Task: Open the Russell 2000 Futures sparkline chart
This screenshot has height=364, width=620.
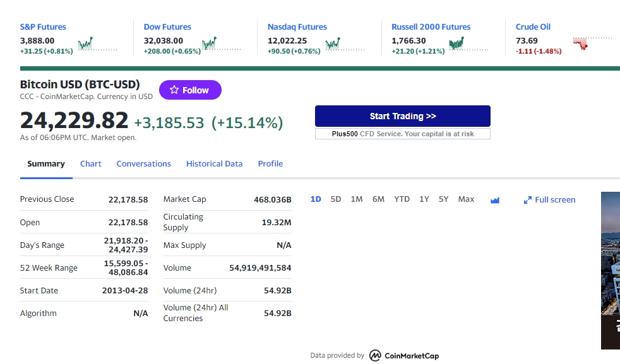Action: [x=468, y=44]
